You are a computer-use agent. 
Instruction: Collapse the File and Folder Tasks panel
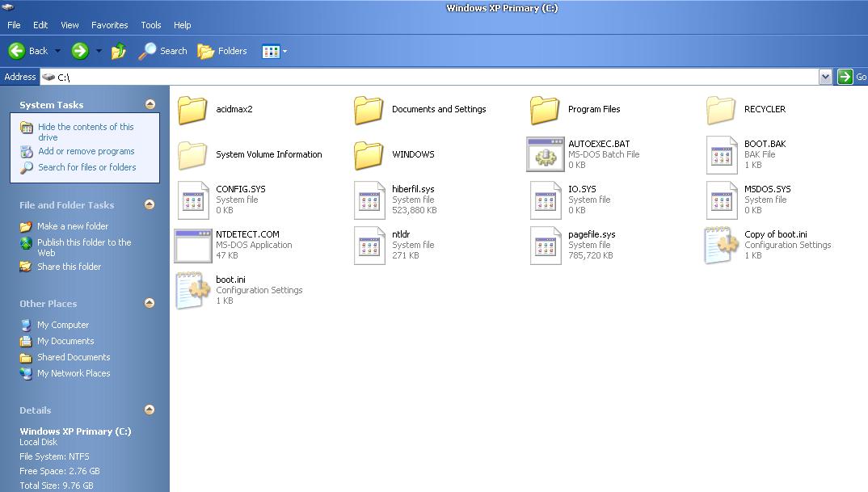click(150, 204)
